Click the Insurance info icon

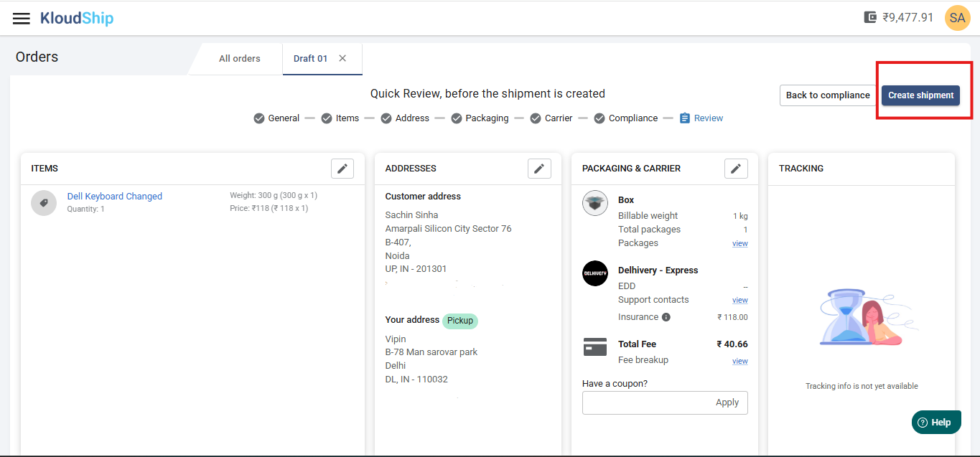666,317
